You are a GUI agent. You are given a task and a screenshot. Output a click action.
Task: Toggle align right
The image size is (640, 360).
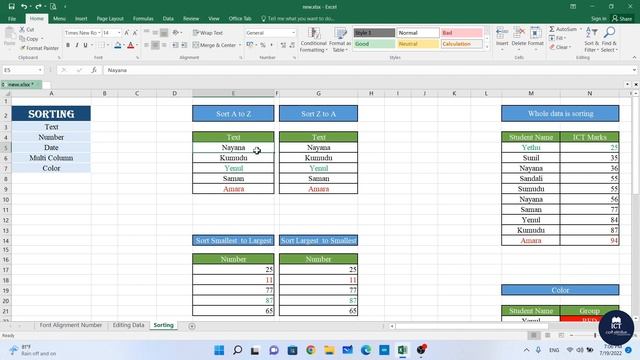pyautogui.click(x=164, y=45)
